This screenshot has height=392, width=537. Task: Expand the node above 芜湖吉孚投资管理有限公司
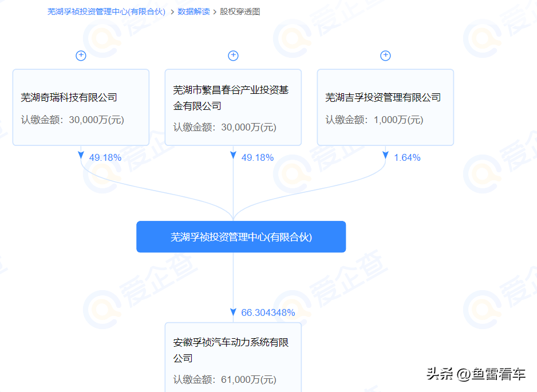click(x=385, y=56)
